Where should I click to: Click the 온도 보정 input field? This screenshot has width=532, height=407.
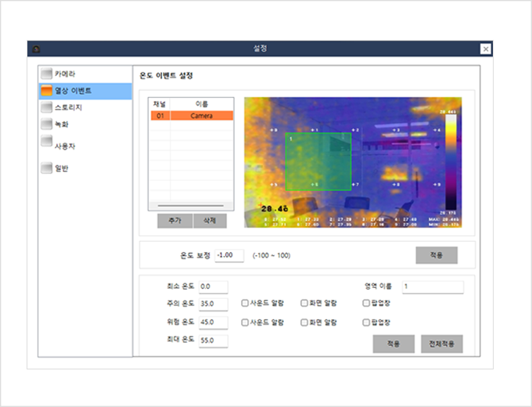(x=229, y=255)
